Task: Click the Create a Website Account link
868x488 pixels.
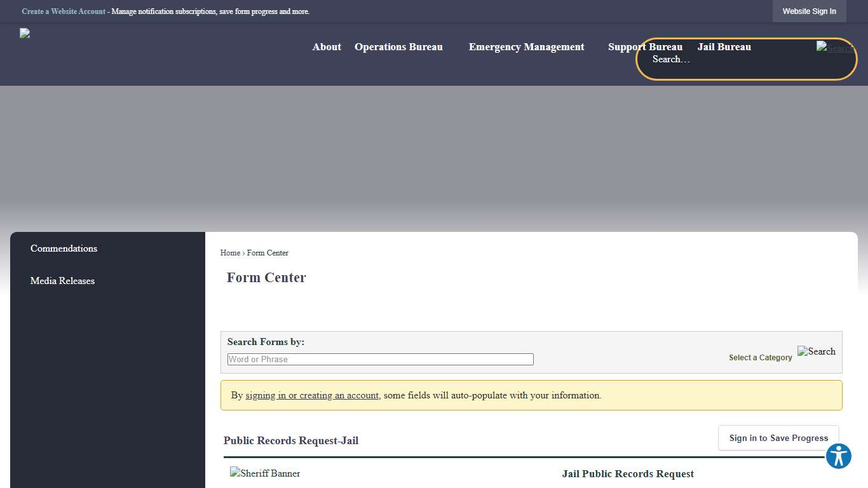Action: coord(64,11)
